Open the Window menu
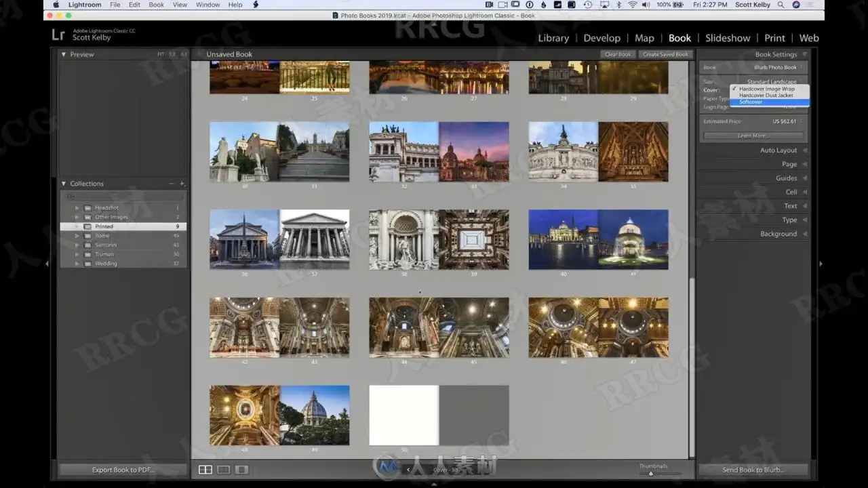Viewport: 868px width, 488px height. [x=208, y=5]
